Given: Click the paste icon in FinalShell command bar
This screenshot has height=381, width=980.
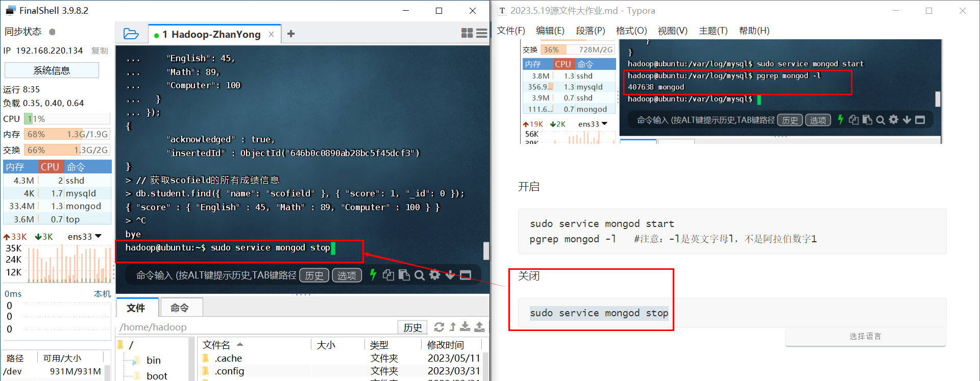Looking at the screenshot, I should click(x=404, y=275).
